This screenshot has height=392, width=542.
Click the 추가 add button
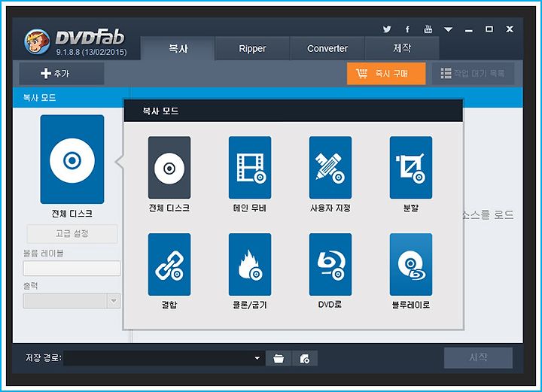point(62,74)
